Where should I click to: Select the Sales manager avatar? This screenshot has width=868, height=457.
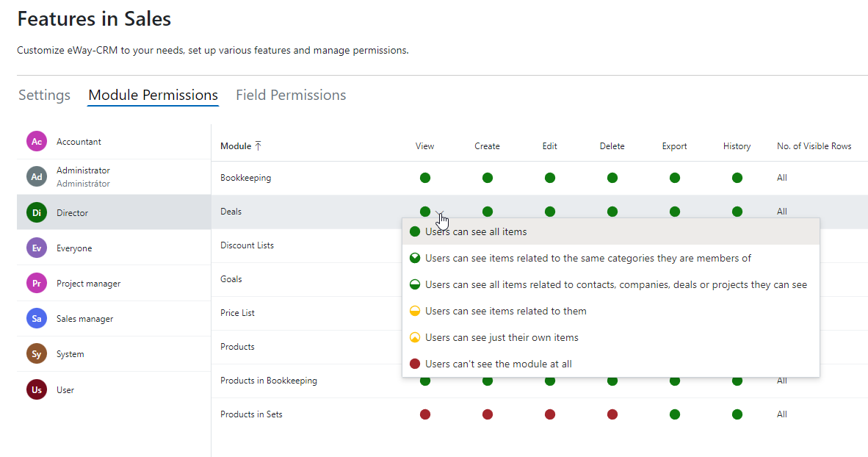click(37, 319)
